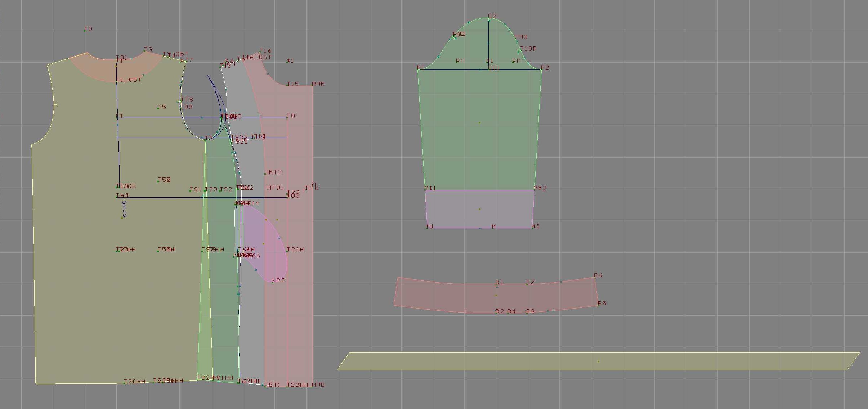The image size is (868, 409).
Task: Click the vertical сгиб fold label
Action: click(x=124, y=209)
